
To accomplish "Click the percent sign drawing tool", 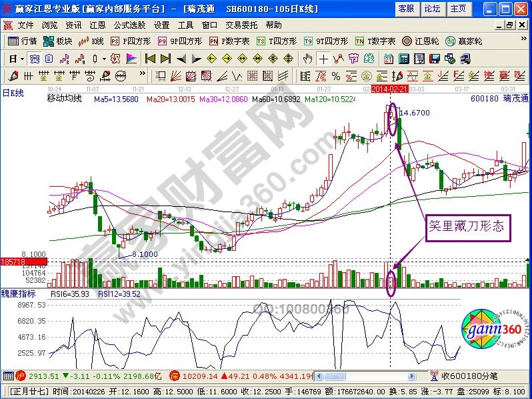I will tap(336, 75).
